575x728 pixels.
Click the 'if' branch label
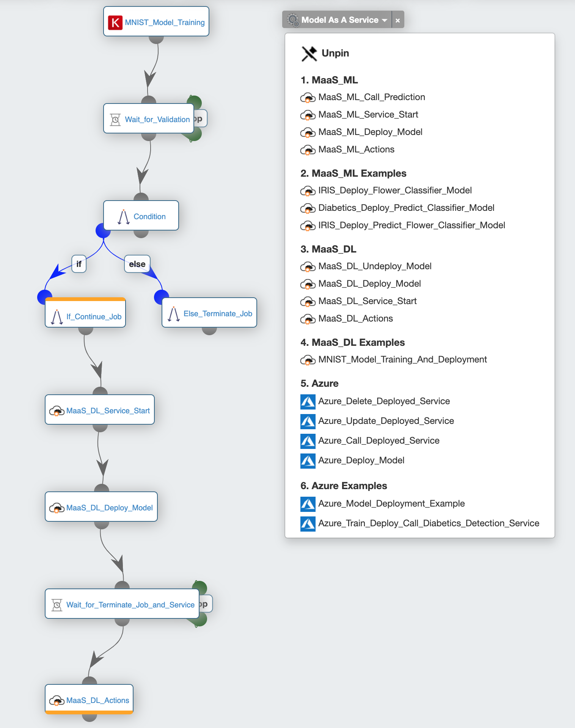coord(79,264)
